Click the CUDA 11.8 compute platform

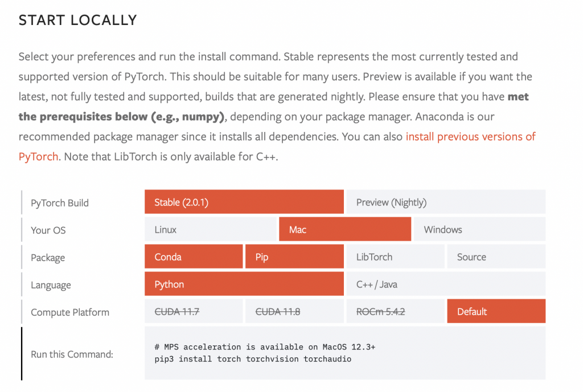tap(294, 311)
